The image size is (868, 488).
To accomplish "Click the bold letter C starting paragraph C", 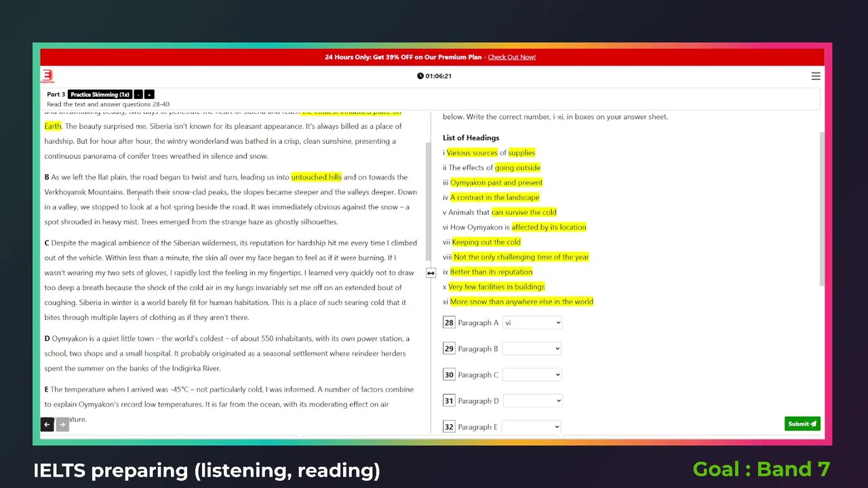I will (47, 243).
